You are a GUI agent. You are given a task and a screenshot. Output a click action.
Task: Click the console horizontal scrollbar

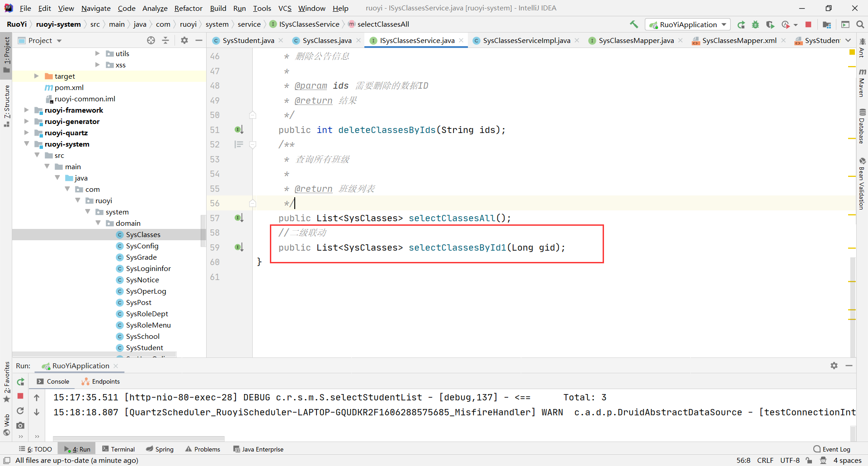click(139, 438)
